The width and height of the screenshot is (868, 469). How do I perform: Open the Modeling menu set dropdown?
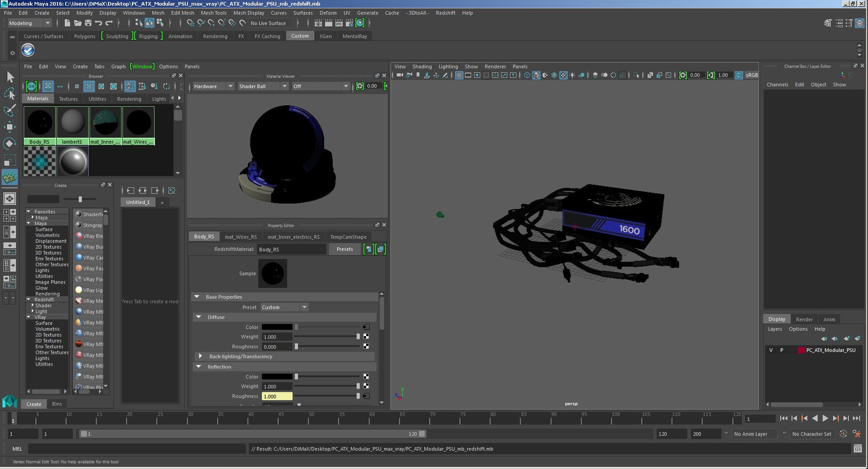[x=29, y=23]
